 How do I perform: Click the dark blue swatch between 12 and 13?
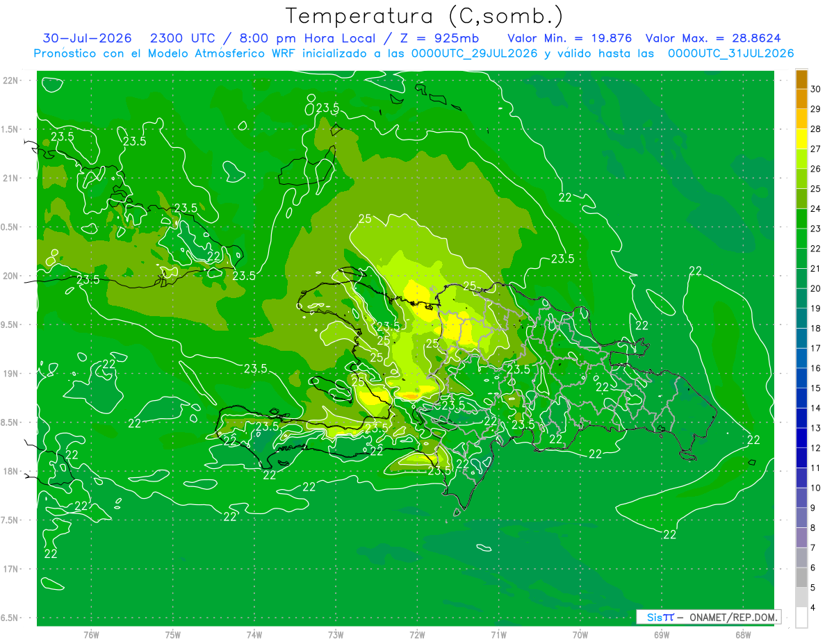(801, 438)
